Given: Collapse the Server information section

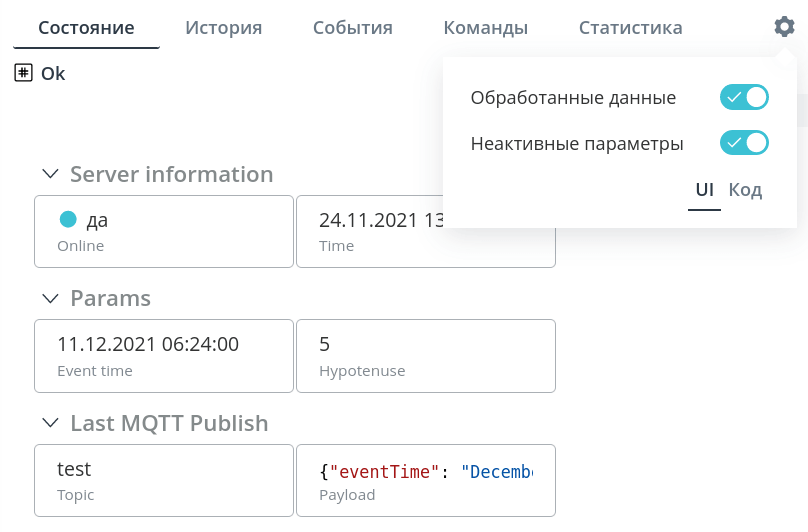Looking at the screenshot, I should point(50,174).
